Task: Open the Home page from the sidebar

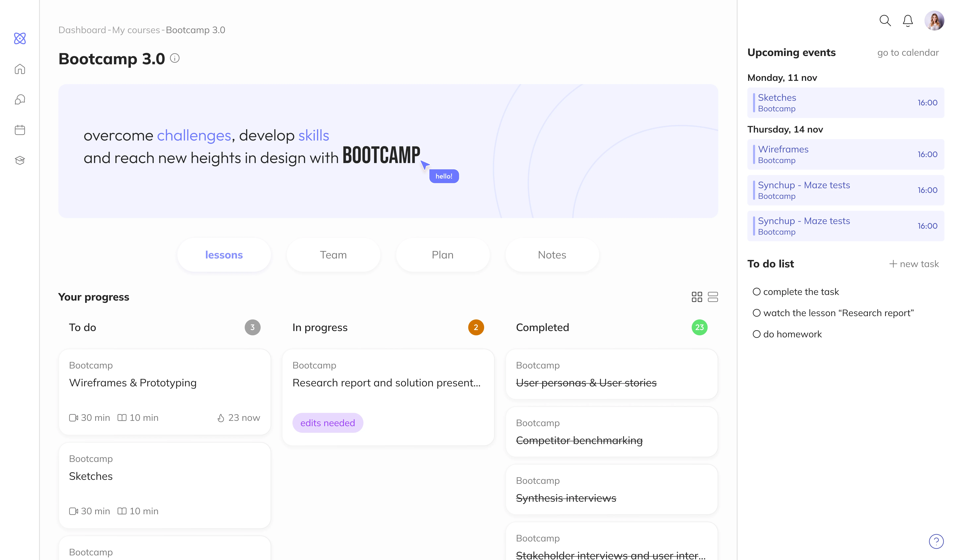Action: [20, 69]
